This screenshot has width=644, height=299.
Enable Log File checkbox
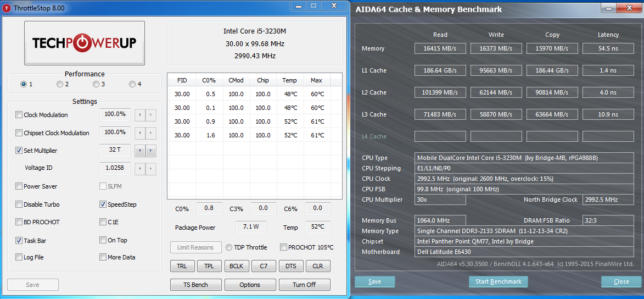tap(19, 257)
